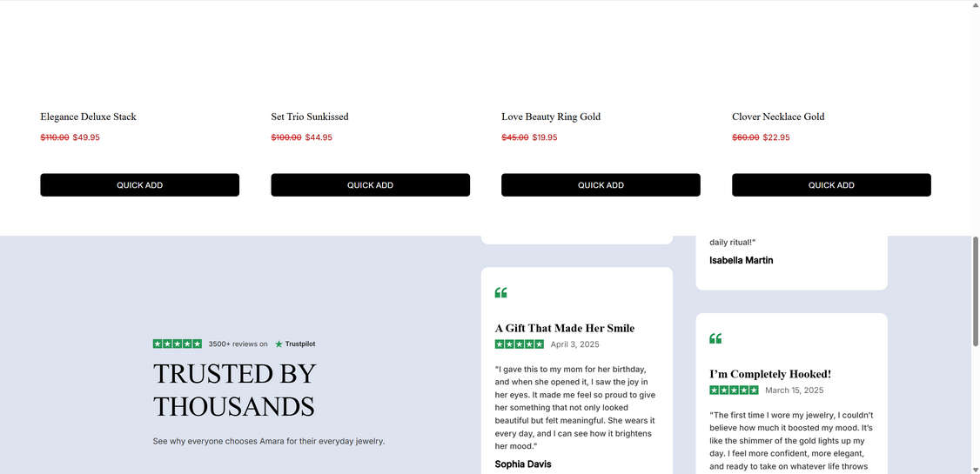
Task: Select the "A Gift That Made Her Smile" review title
Action: click(x=565, y=328)
